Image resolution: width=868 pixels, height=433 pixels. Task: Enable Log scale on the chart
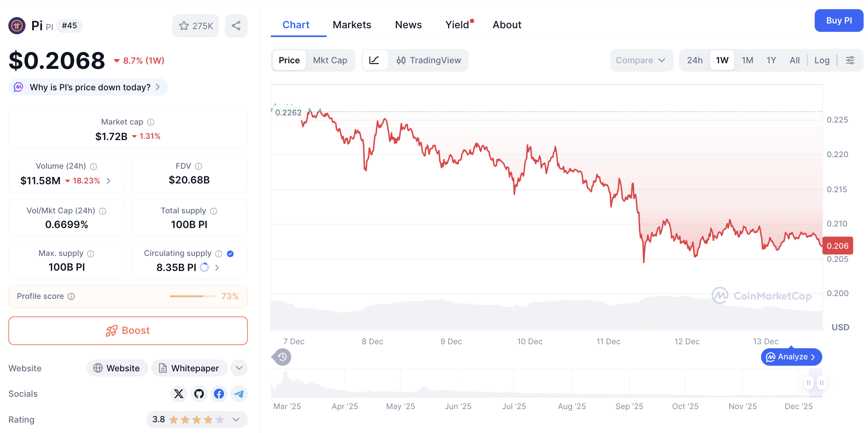(821, 60)
